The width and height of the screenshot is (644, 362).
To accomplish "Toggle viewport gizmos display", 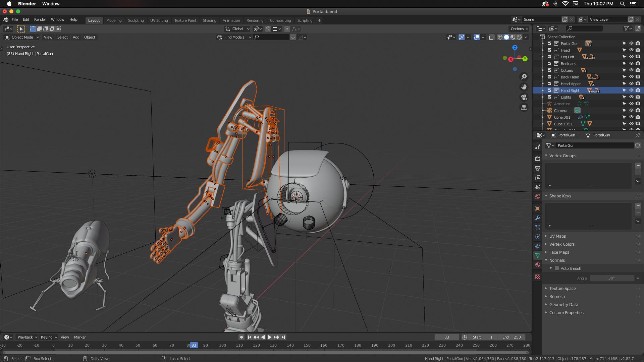I will (462, 37).
